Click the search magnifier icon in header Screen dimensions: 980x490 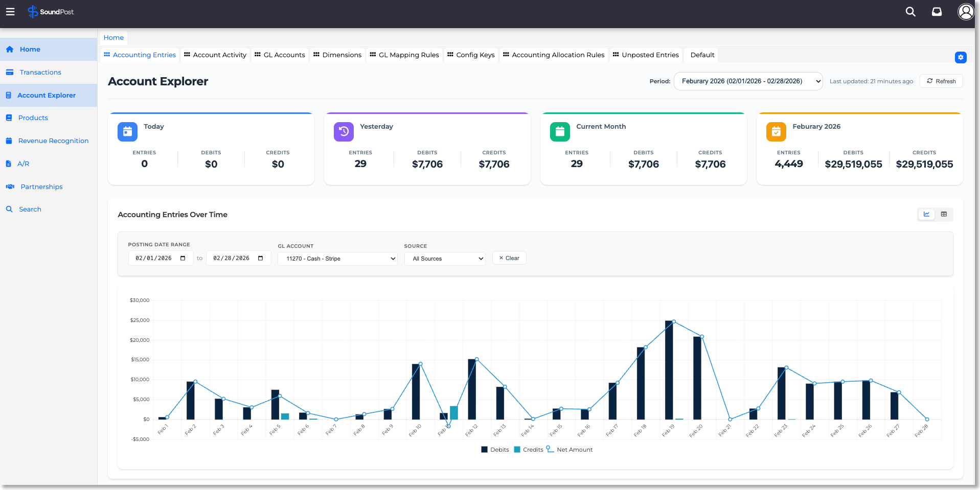coord(910,12)
